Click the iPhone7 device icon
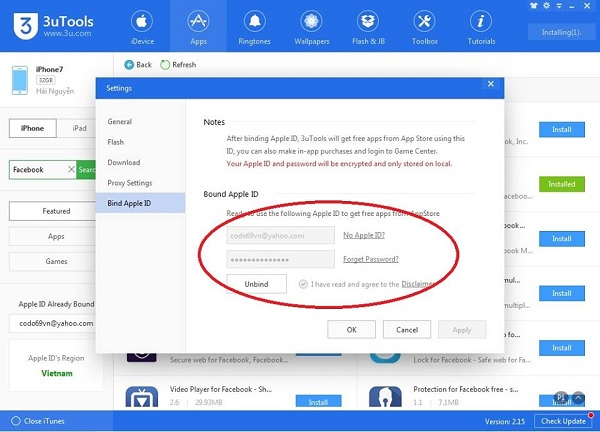 pos(20,80)
